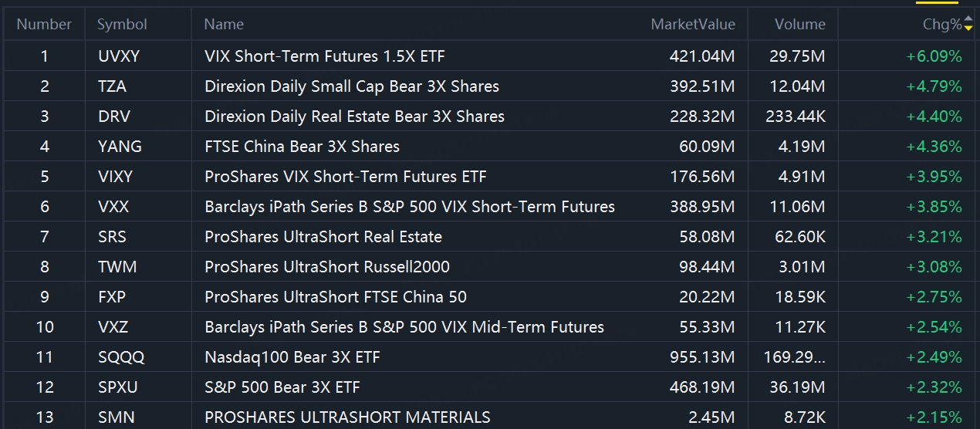The image size is (980, 429).
Task: Open the VXX symbol entry
Action: click(113, 207)
